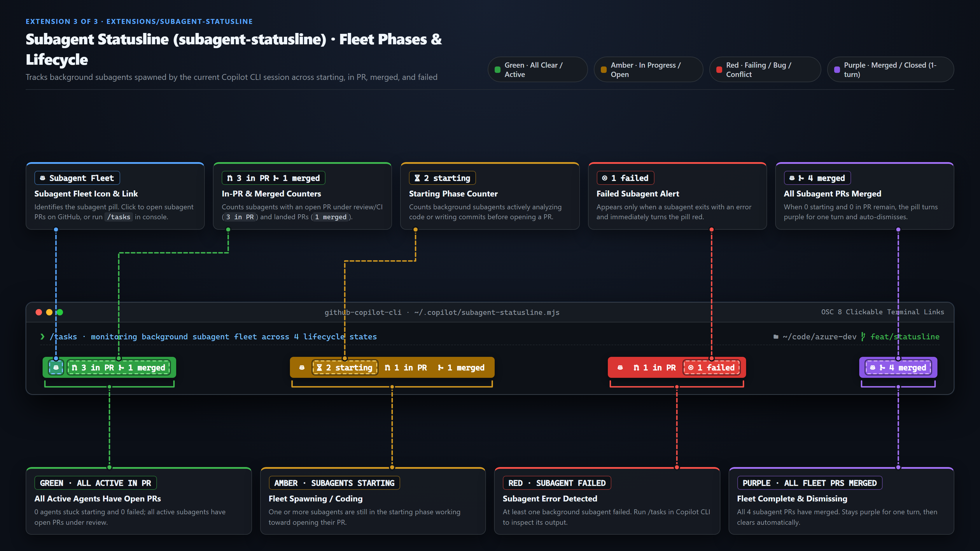The image size is (980, 551).
Task: Click the inline '/tasks' code in the Subagent Fleet card
Action: pyautogui.click(x=119, y=217)
